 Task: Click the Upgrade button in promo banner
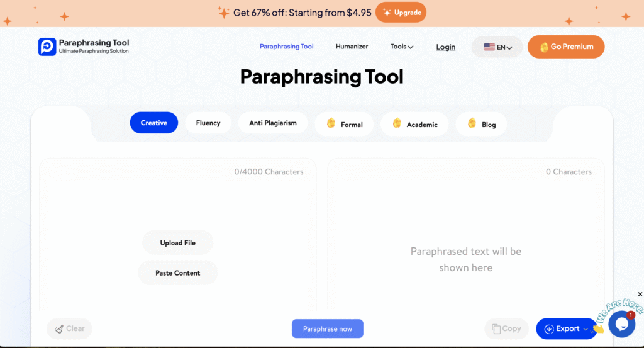coord(401,13)
